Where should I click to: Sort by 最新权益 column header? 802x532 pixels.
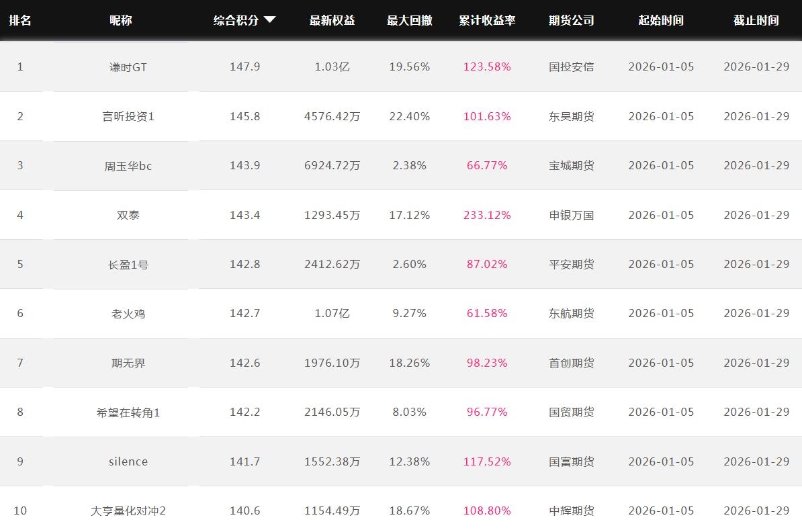click(x=332, y=20)
